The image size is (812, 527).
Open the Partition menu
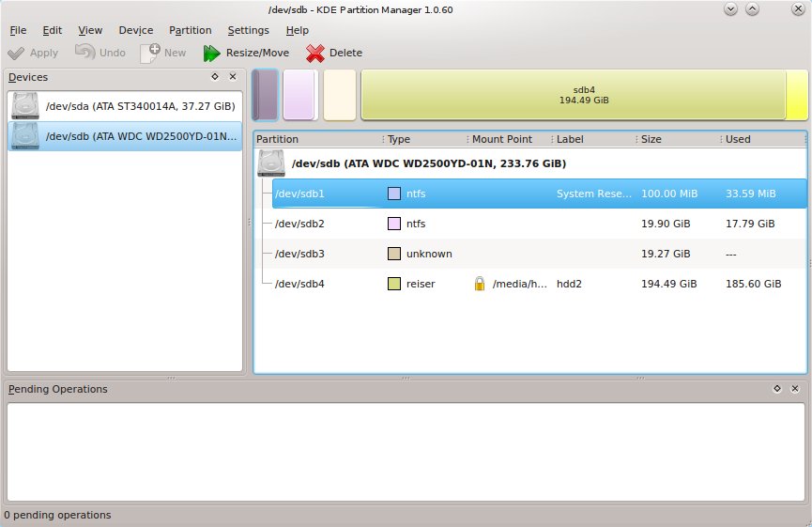tap(190, 30)
